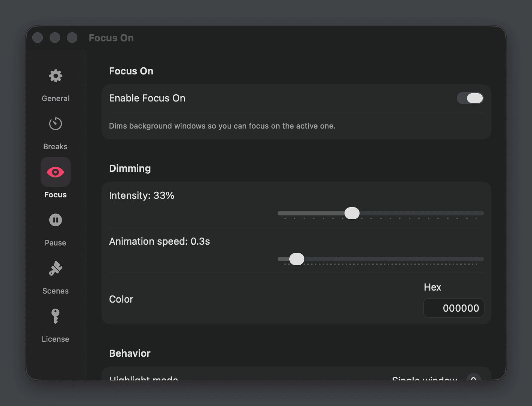Click the Breaks timer icon
This screenshot has width=532, height=406.
tap(56, 124)
